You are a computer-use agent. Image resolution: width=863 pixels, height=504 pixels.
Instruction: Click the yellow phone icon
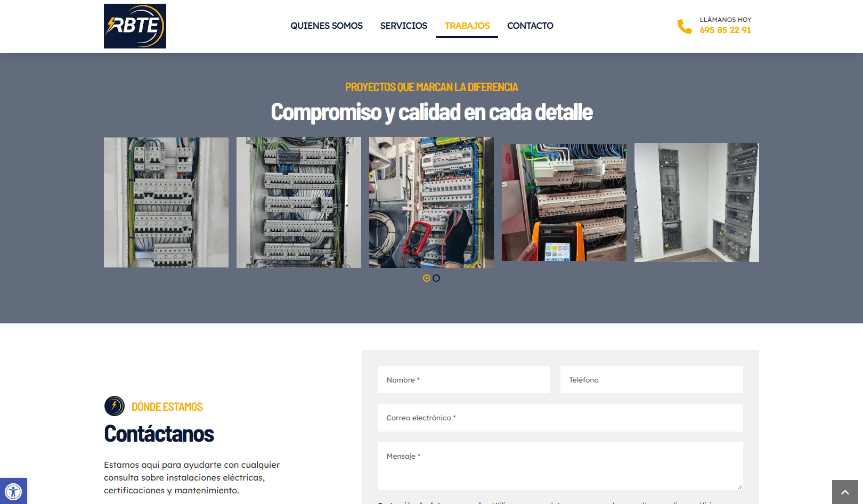684,26
